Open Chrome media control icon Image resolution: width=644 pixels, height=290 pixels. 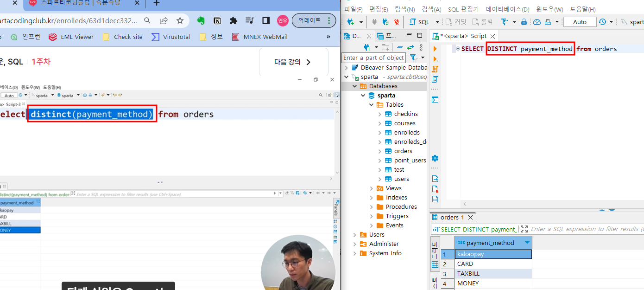click(250, 21)
